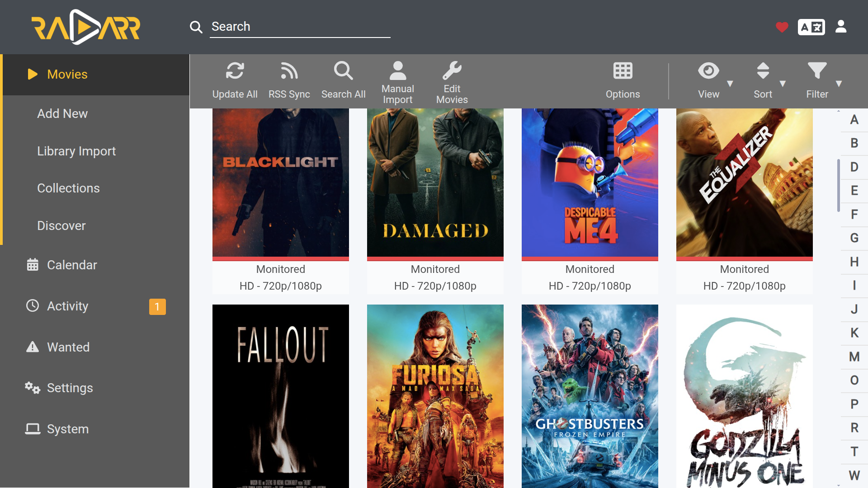Image resolution: width=868 pixels, height=488 pixels.
Task: Open the Calendar sidebar section
Action: click(72, 265)
